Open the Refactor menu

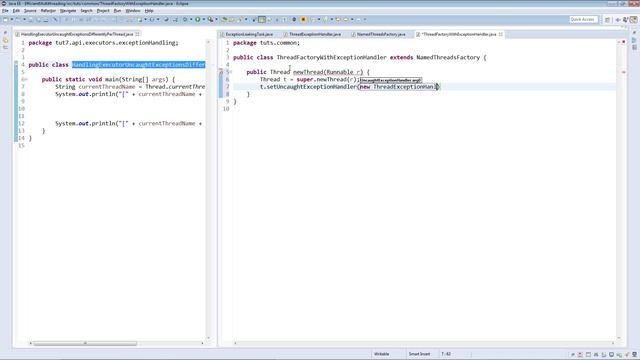(x=48, y=11)
